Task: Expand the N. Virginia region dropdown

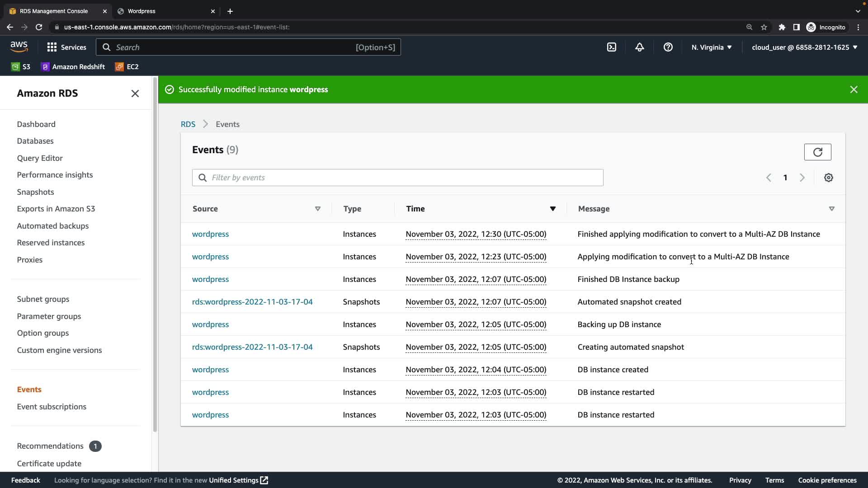Action: pyautogui.click(x=711, y=47)
